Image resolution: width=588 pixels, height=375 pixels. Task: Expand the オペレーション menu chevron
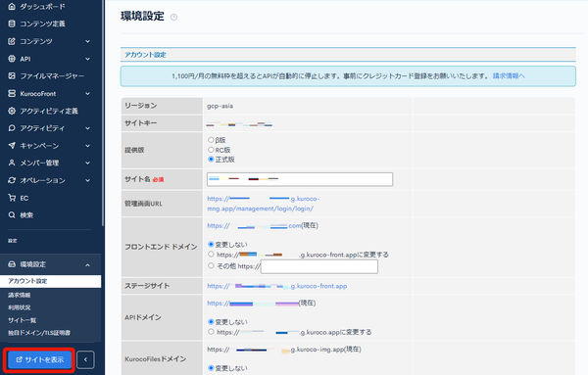pyautogui.click(x=87, y=180)
